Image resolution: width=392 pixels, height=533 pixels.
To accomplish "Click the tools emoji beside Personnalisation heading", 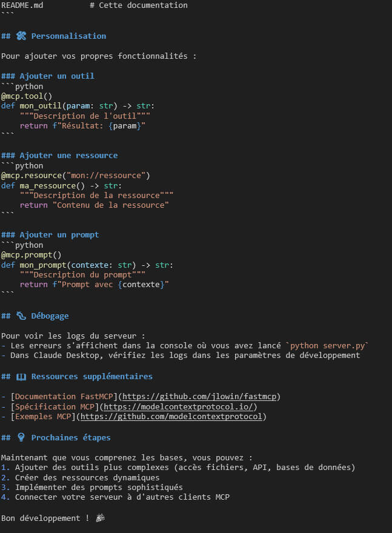I will [x=21, y=36].
